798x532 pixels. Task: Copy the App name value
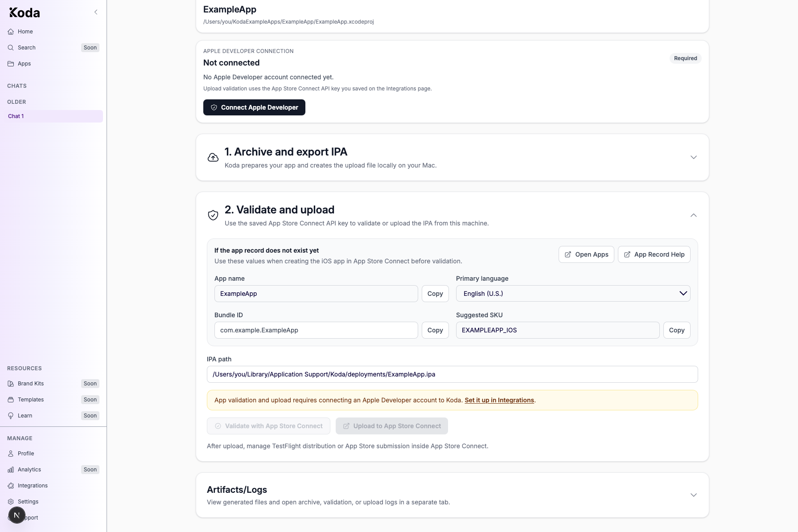tap(435, 294)
